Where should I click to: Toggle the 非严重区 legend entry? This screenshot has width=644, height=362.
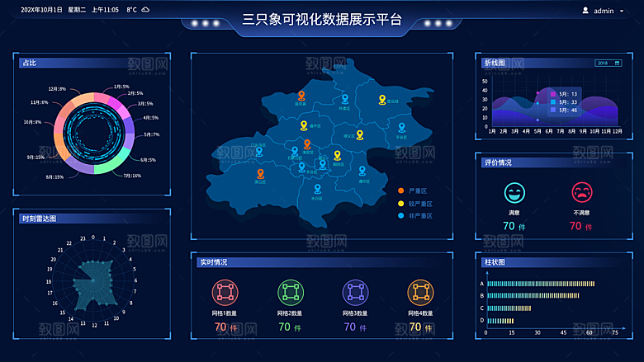tap(414, 216)
